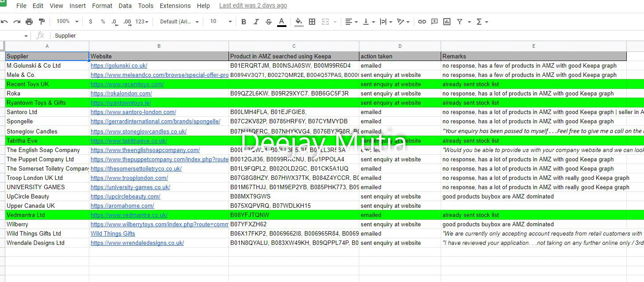
Task: Select the 'action taken' header cell
Action: click(x=400, y=56)
